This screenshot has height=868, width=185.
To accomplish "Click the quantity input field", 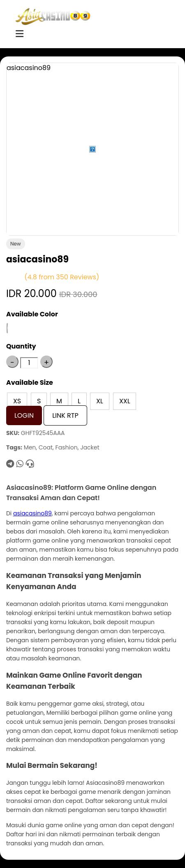I will 29,363.
